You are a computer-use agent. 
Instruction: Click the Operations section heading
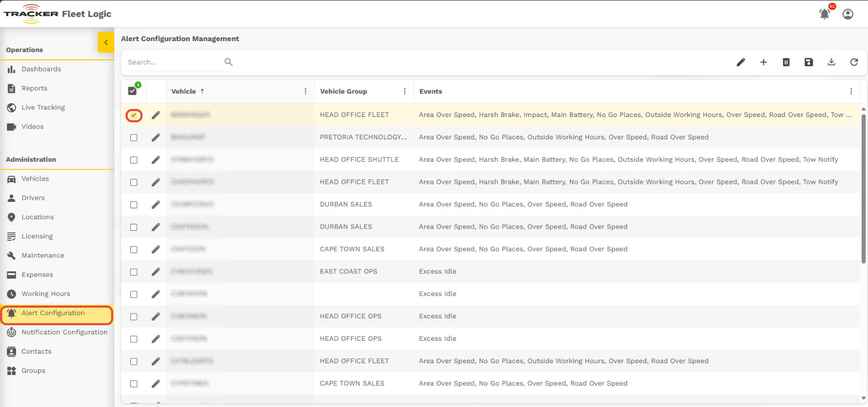coord(25,50)
